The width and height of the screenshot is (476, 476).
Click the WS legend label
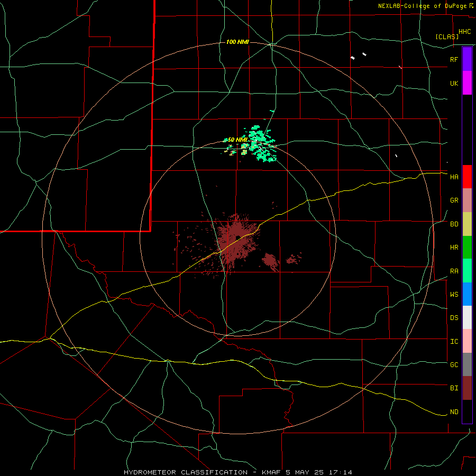pos(454,295)
